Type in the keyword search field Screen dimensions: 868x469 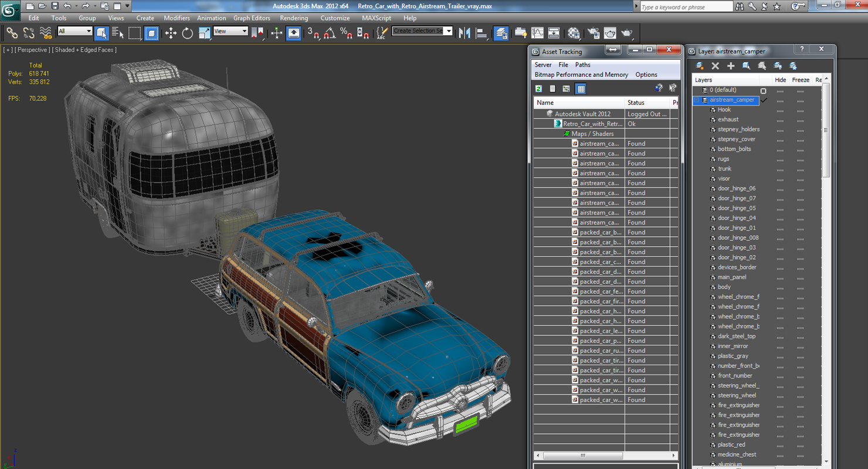click(x=686, y=6)
